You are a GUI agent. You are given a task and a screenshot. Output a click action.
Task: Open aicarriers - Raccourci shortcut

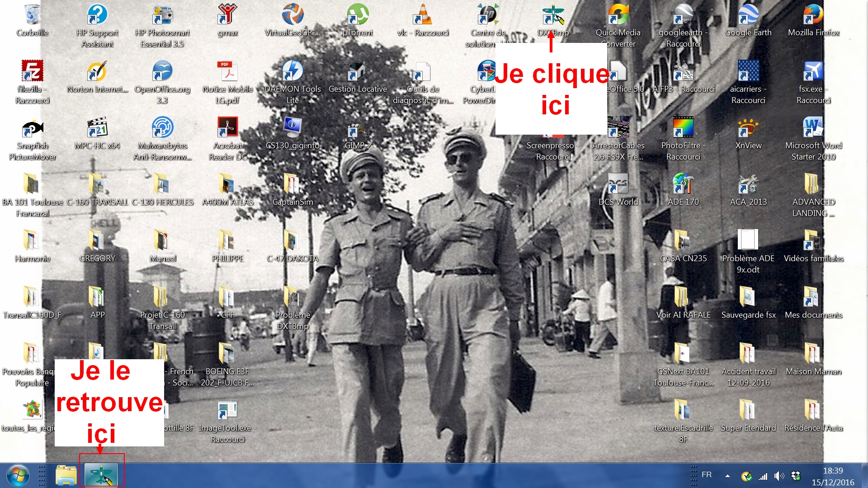[x=748, y=71]
